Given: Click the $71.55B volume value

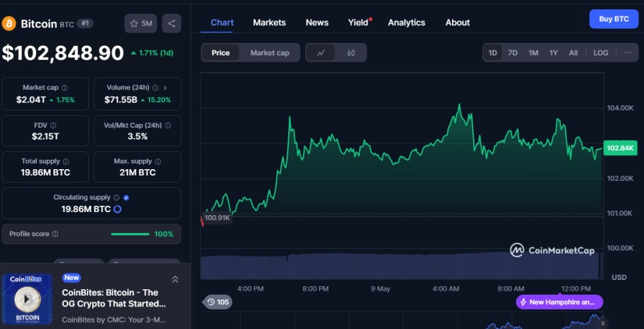Looking at the screenshot, I should point(121,100).
